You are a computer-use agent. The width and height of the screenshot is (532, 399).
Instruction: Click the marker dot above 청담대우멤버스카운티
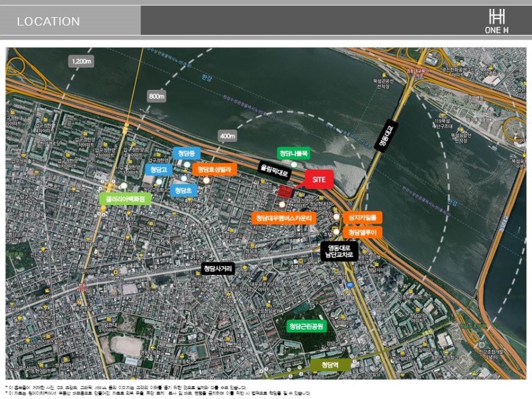(282, 205)
